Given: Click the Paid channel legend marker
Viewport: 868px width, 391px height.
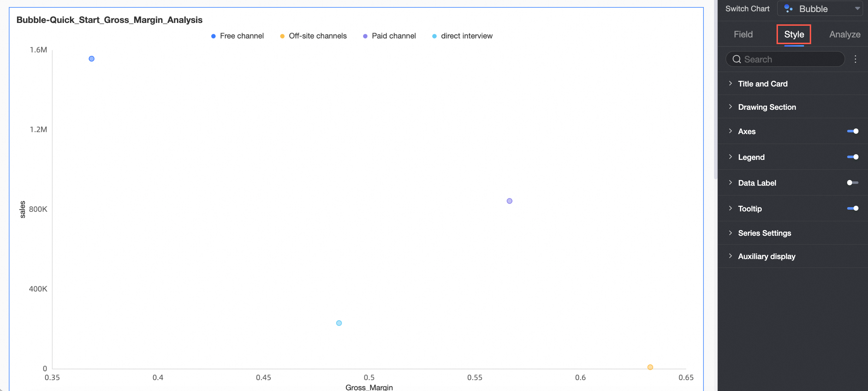Looking at the screenshot, I should click(365, 36).
